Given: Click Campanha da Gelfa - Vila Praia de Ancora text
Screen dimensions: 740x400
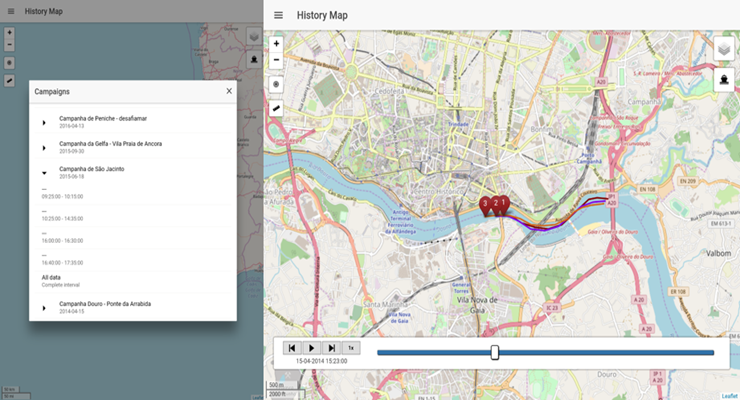Looking at the screenshot, I should pyautogui.click(x=110, y=143).
